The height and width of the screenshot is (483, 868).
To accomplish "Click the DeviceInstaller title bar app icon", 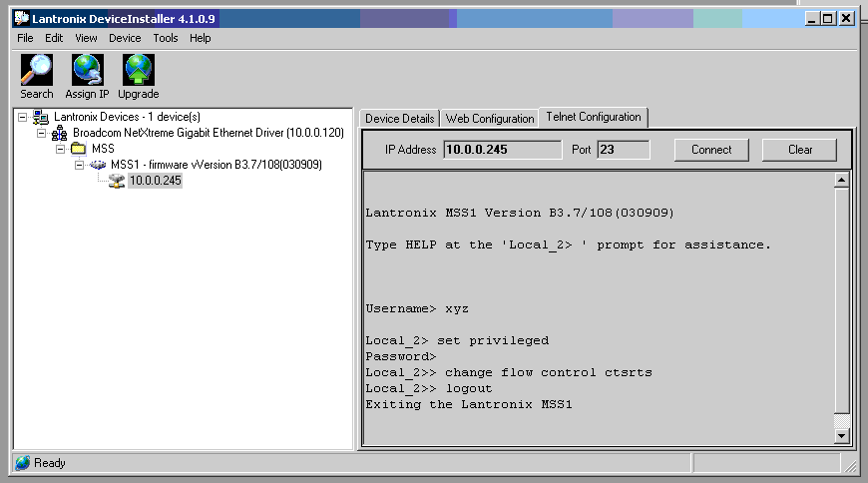I will tap(22, 18).
